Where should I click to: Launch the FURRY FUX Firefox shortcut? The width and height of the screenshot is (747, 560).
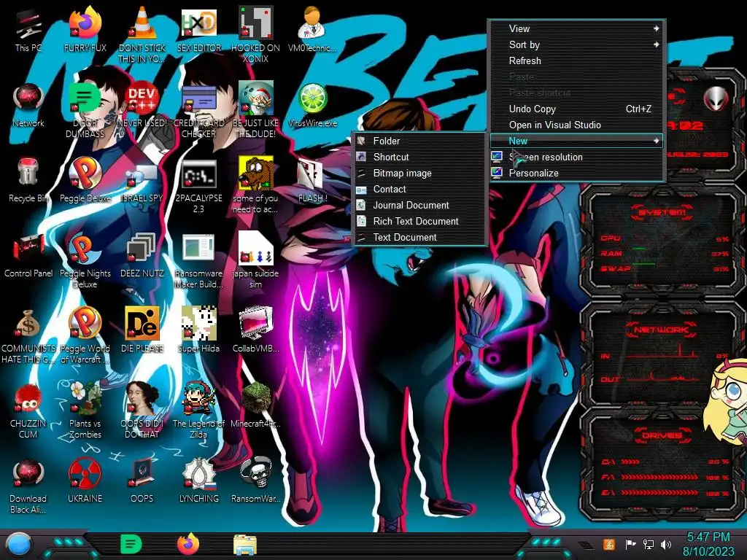click(x=85, y=30)
